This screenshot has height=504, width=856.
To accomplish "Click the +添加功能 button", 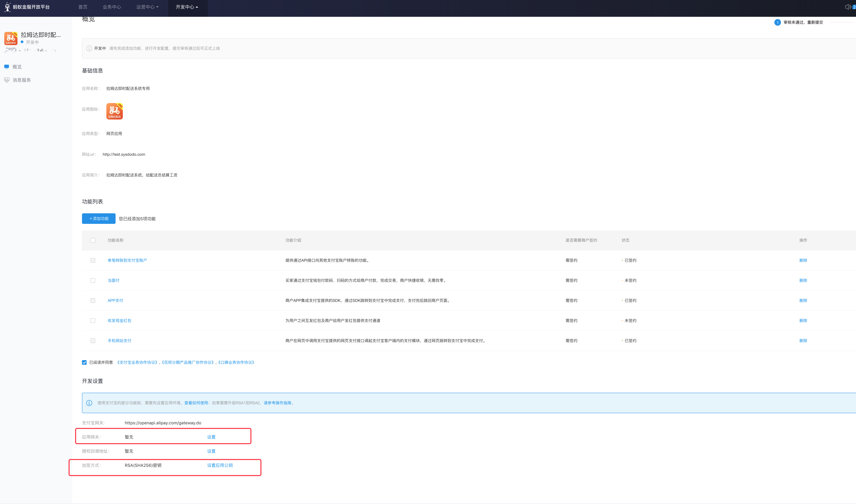I will click(98, 218).
